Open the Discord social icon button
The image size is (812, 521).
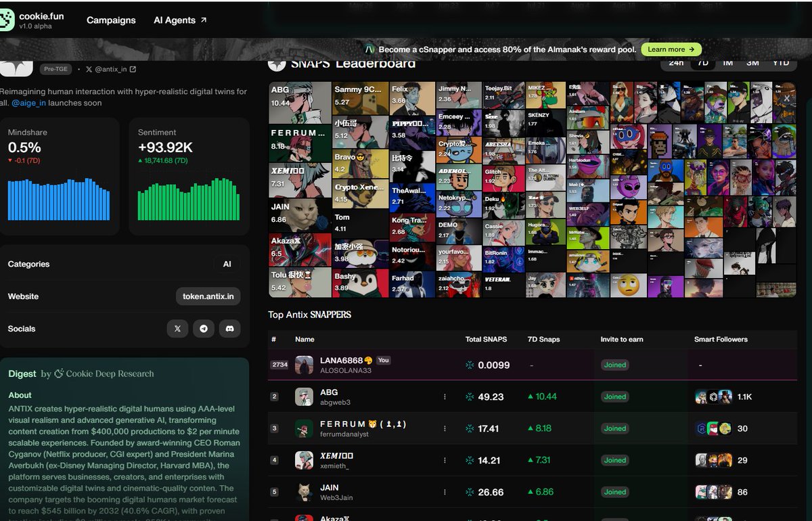click(230, 329)
